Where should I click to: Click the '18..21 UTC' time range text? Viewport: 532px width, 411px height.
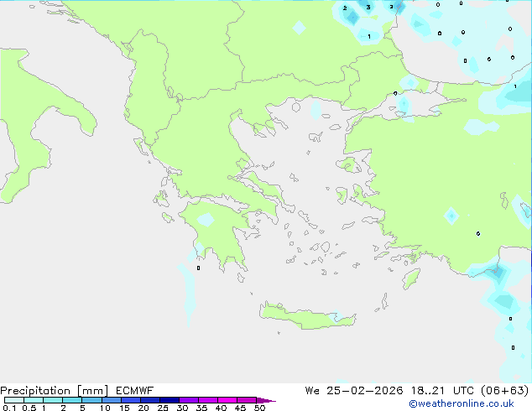tap(443, 391)
